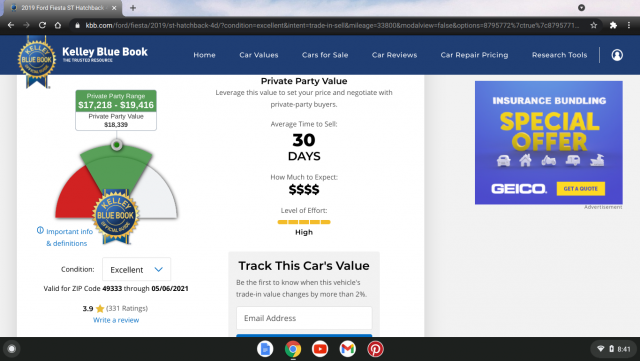Open the user account profile icon

[x=617, y=55]
